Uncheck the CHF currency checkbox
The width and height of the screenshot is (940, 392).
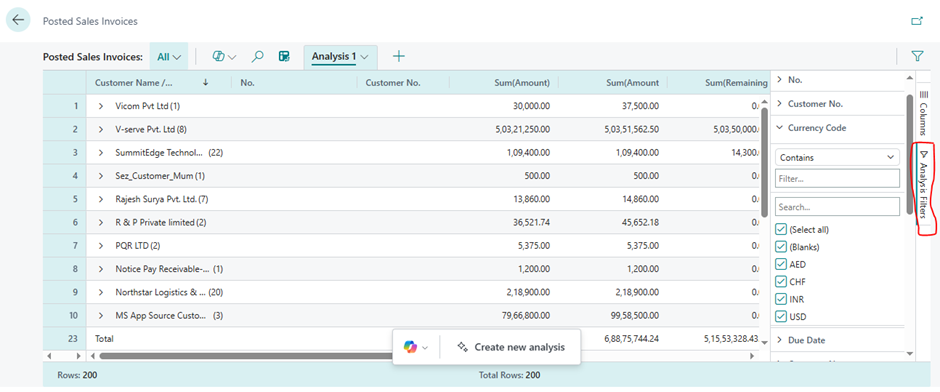click(x=781, y=281)
